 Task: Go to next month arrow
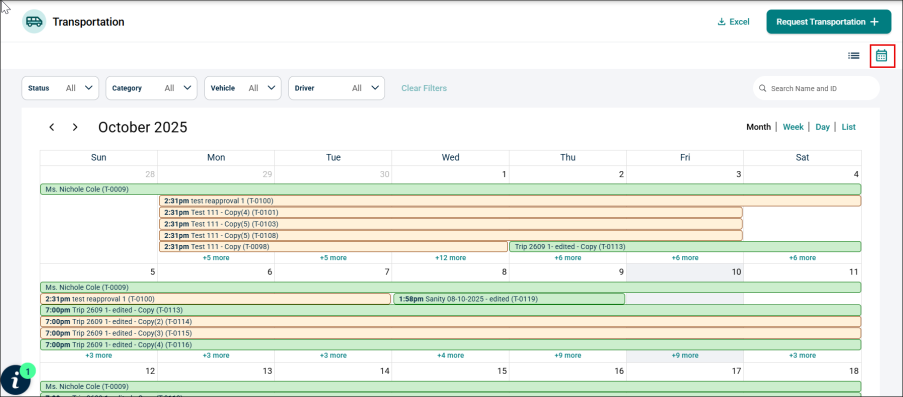coord(75,127)
